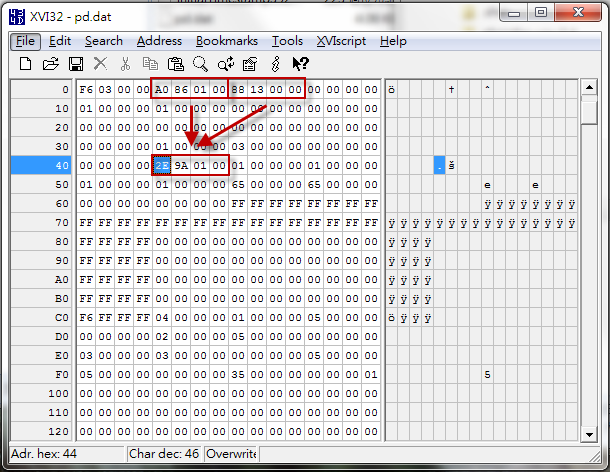Select byte 02 in row D0
This screenshot has height=472, width=610.
pyautogui.click(x=162, y=337)
